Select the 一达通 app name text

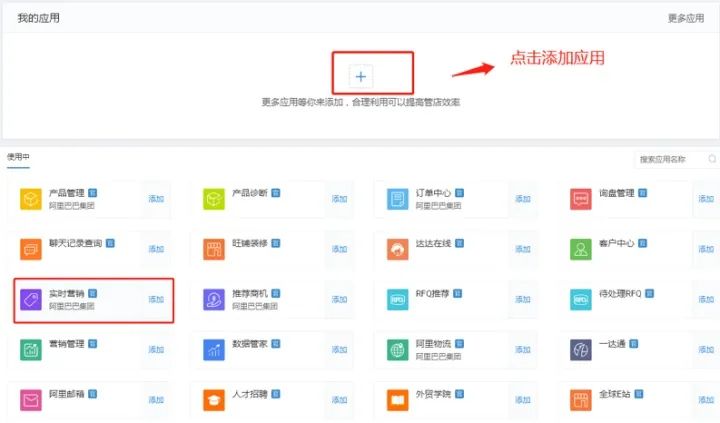612,344
